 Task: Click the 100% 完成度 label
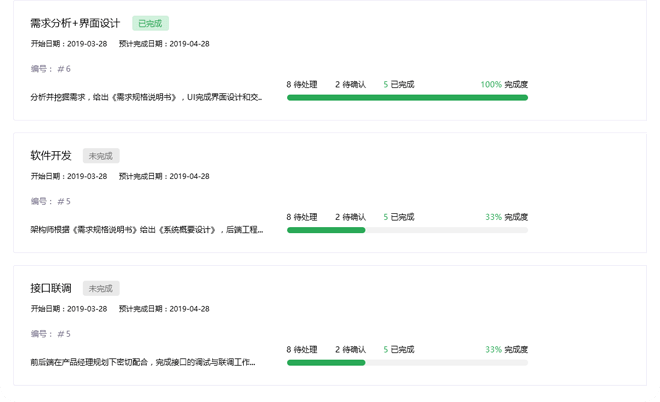(x=504, y=85)
